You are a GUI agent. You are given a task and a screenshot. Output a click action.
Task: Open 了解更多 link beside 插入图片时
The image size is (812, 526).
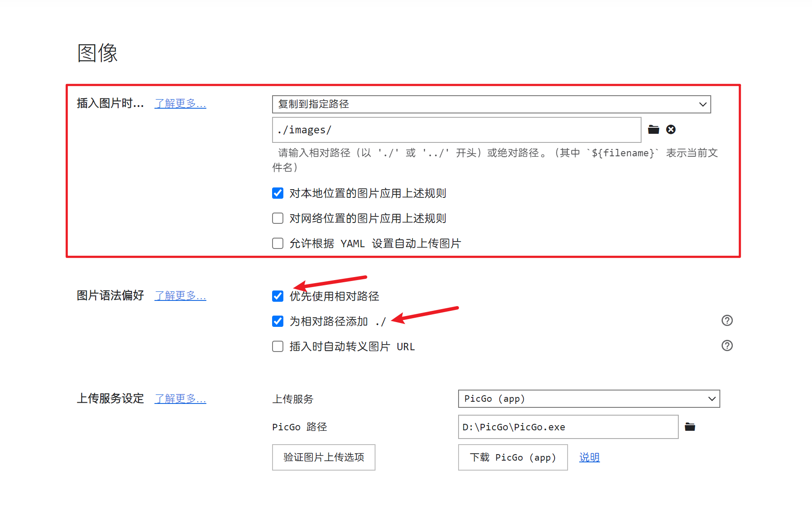[180, 103]
